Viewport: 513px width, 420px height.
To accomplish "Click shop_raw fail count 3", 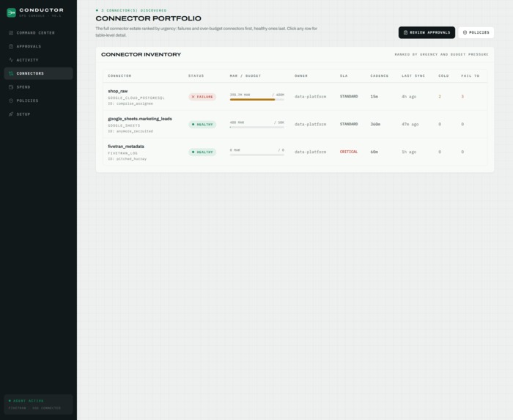I will 462,97.
